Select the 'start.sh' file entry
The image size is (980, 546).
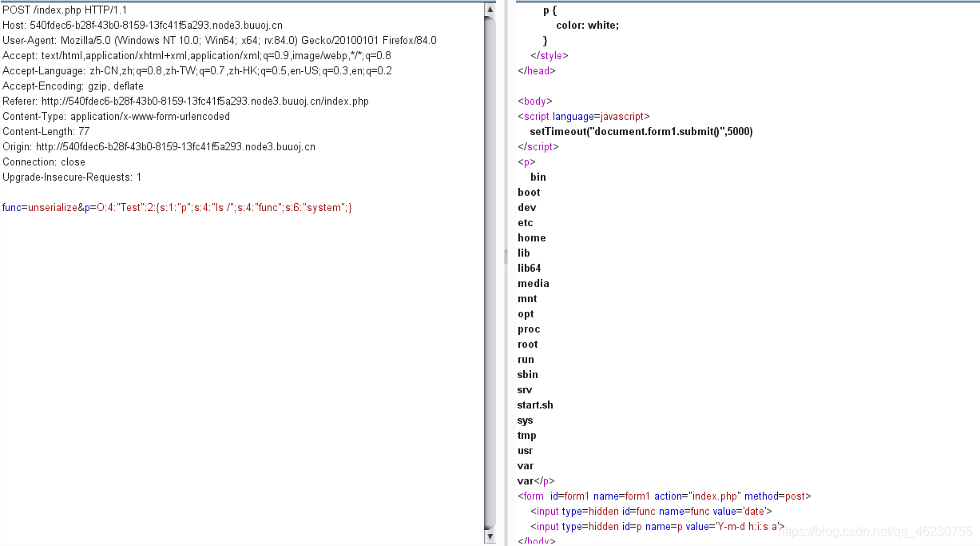point(535,405)
